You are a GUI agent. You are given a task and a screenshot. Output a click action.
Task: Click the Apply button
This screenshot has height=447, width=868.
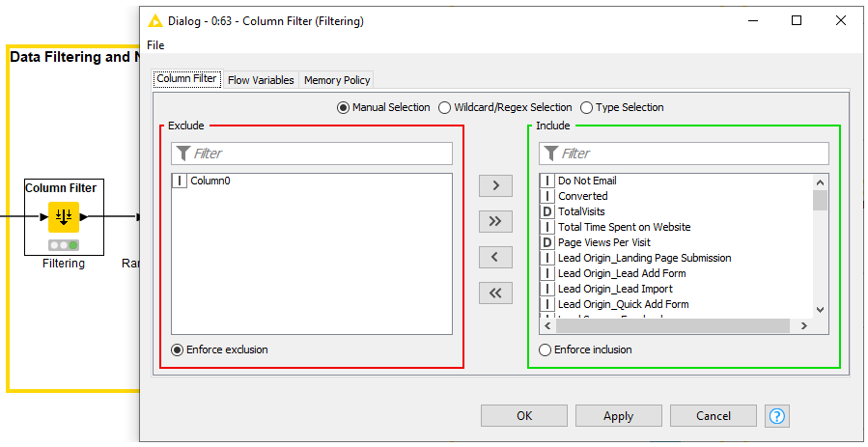coord(618,416)
